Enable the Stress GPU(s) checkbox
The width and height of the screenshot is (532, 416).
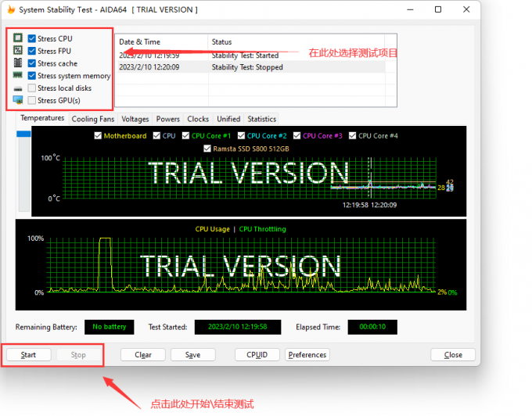coord(31,100)
